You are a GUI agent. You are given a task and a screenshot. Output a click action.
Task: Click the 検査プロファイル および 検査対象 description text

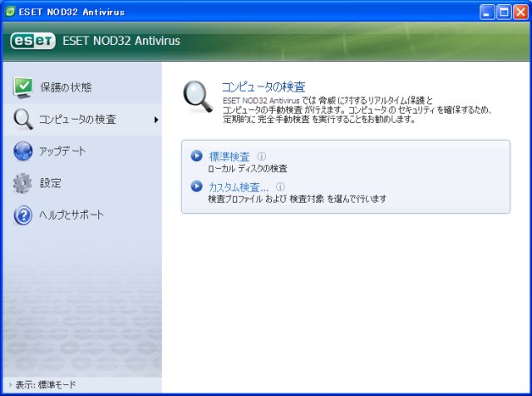click(298, 199)
